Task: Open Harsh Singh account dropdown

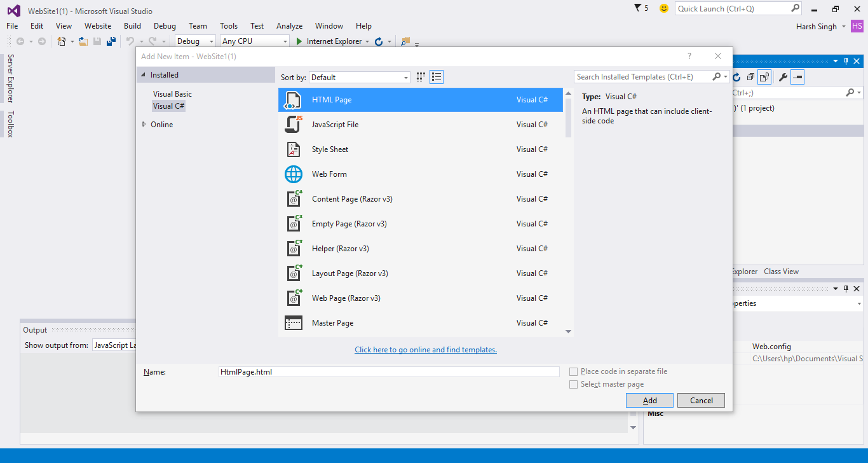Action: pos(844,27)
